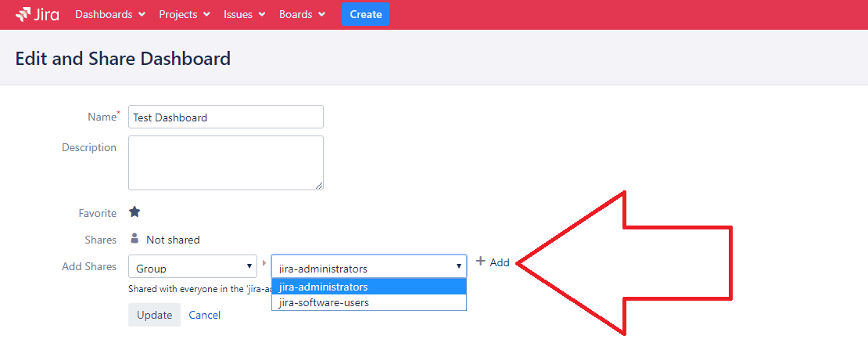Click the Cancel link

coord(204,315)
